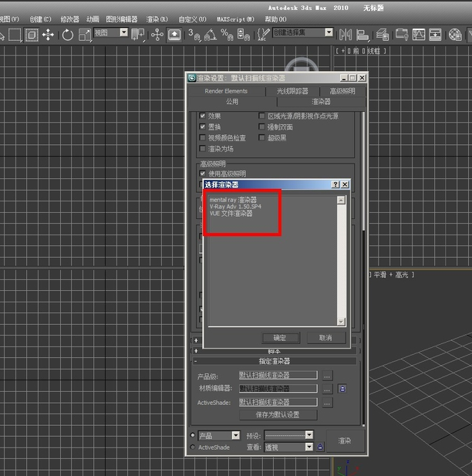This screenshot has height=476, width=472.
Task: Open Edit Named Selection Sets icon
Action: [263, 35]
